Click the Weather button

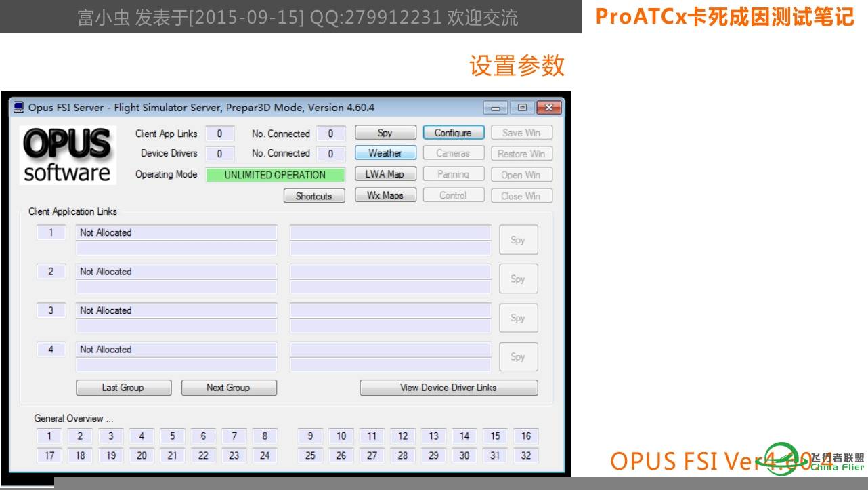pos(385,153)
